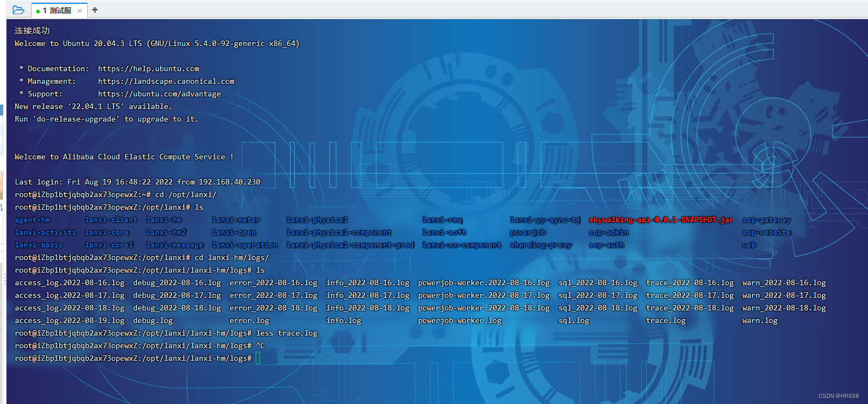Click the lanxi-message directory name
Image resolution: width=868 pixels, height=404 pixels.
tap(175, 245)
